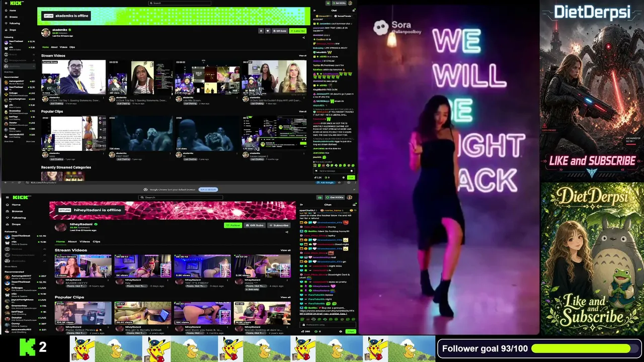The height and width of the screenshot is (362, 644).
Task: Click Gift Subs on hiheyitsdani channel
Action: (x=255, y=225)
